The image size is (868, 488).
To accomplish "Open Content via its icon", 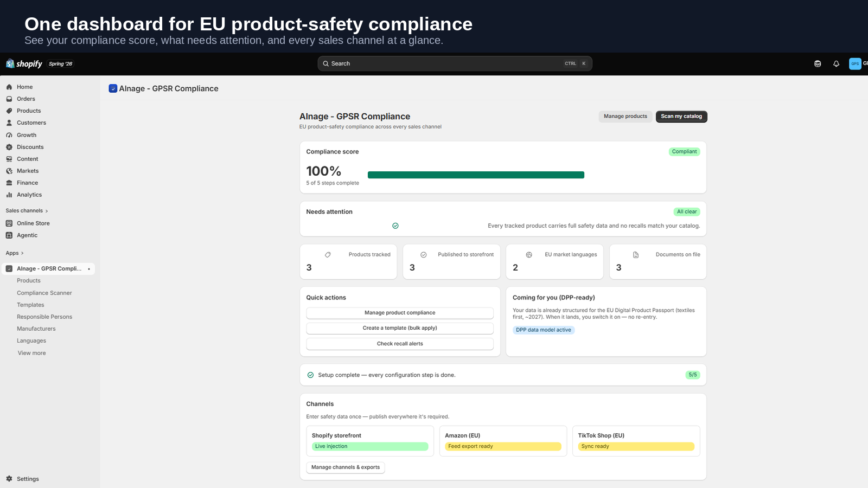I will pos(9,159).
